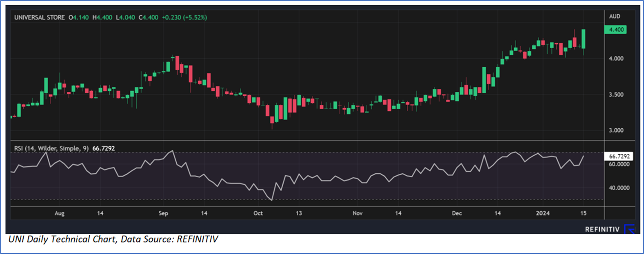Click the Sep date label on time axis
Viewport: 644px width, 254px height.
click(x=163, y=213)
